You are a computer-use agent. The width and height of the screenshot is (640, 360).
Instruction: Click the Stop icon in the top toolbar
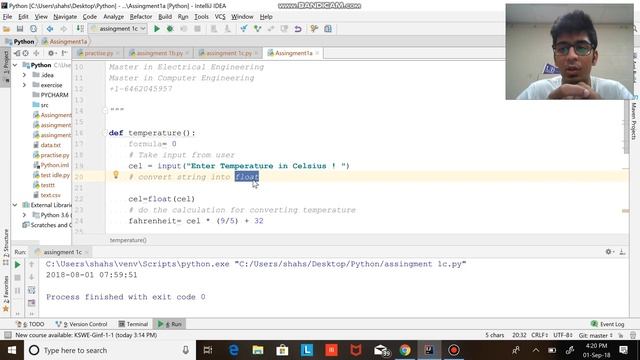198,29
